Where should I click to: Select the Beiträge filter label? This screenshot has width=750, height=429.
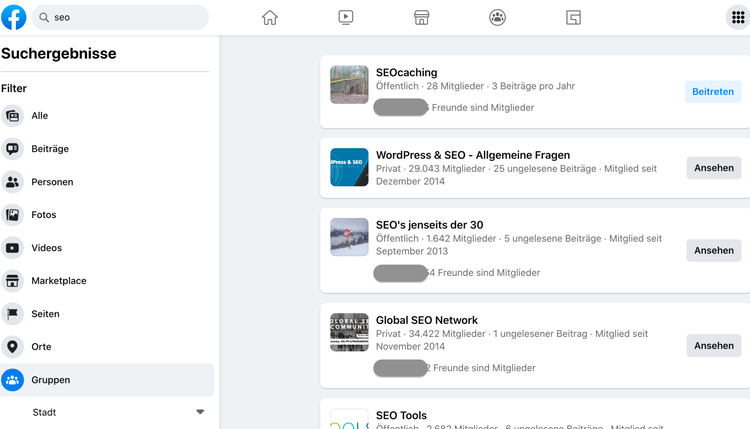(50, 149)
